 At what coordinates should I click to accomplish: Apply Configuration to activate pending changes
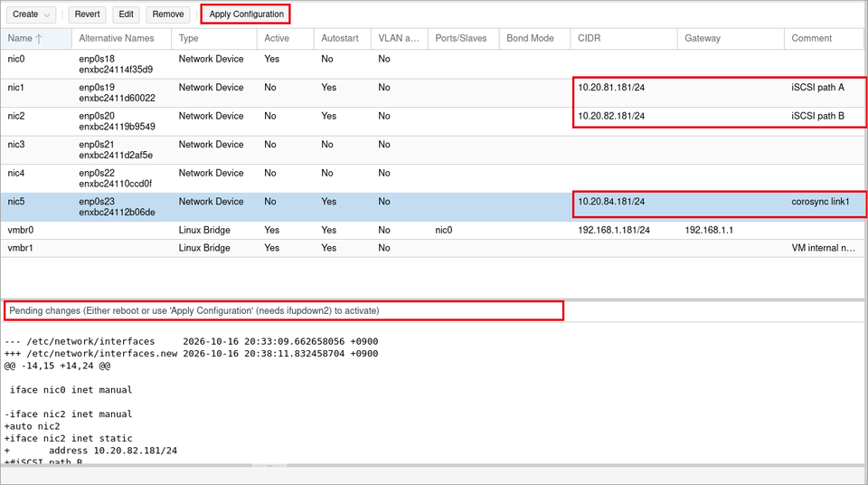pyautogui.click(x=246, y=14)
